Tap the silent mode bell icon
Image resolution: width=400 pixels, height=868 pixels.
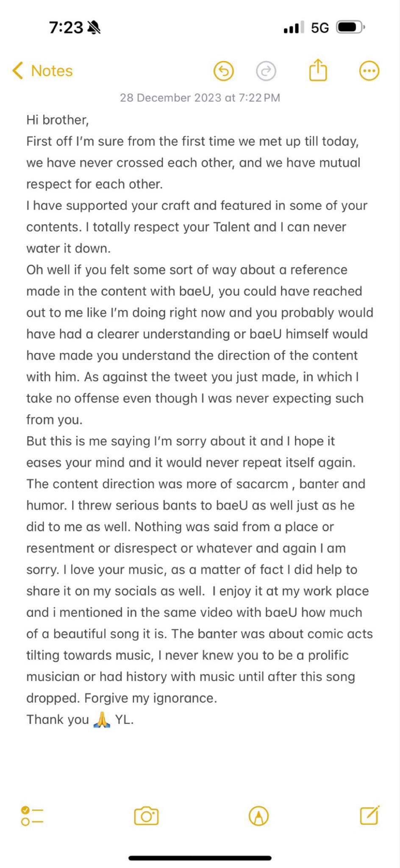[x=94, y=28]
